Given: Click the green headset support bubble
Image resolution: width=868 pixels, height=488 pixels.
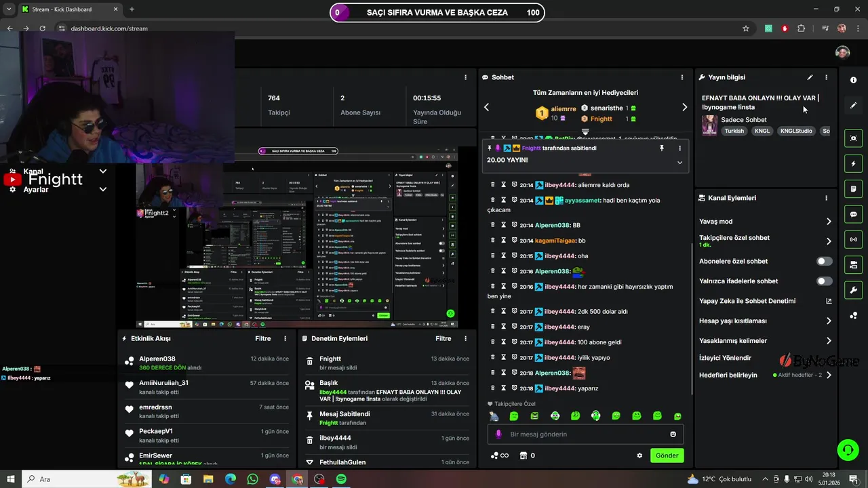Looking at the screenshot, I should [847, 449].
